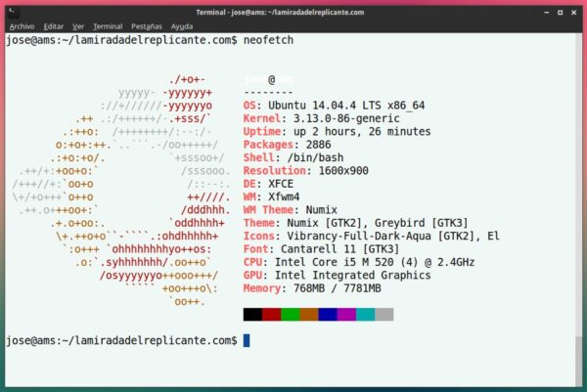Close the terminal window
Viewport: 587px width, 392px height.
click(574, 13)
